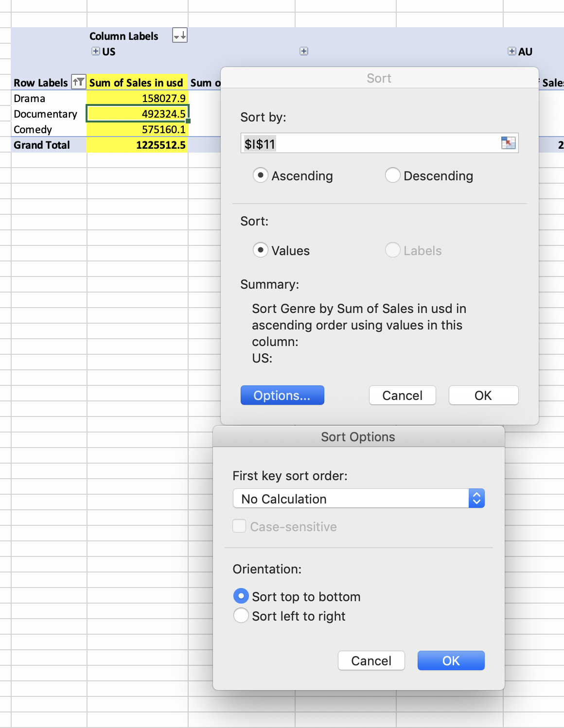Select Sort left to right orientation
The width and height of the screenshot is (564, 728).
(241, 615)
